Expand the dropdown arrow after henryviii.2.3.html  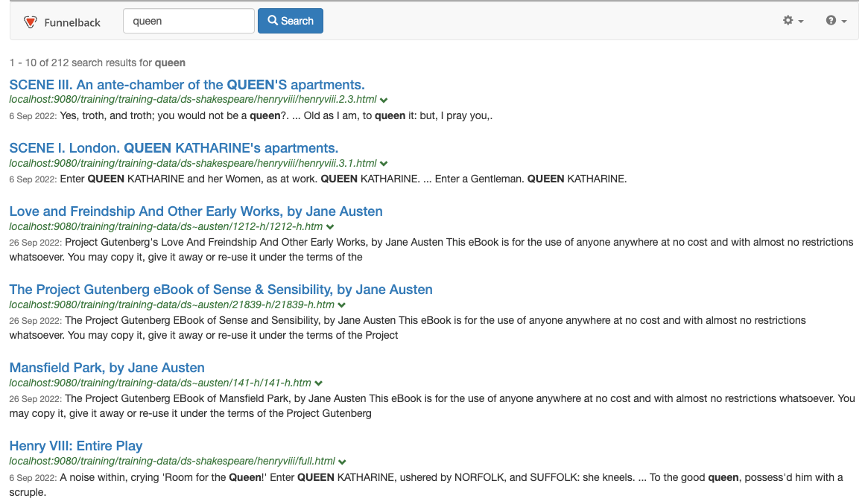tap(384, 100)
